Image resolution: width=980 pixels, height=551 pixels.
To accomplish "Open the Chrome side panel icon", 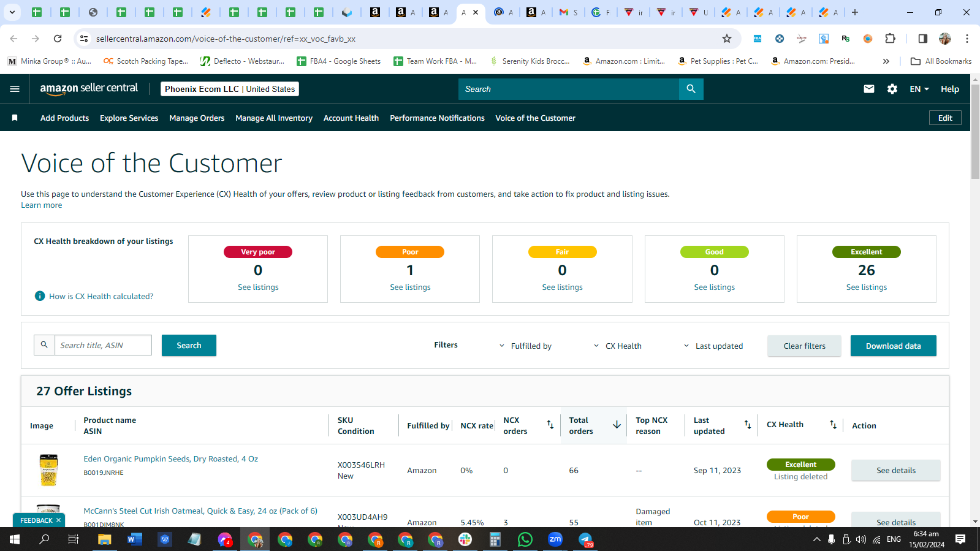I will click(x=922, y=39).
